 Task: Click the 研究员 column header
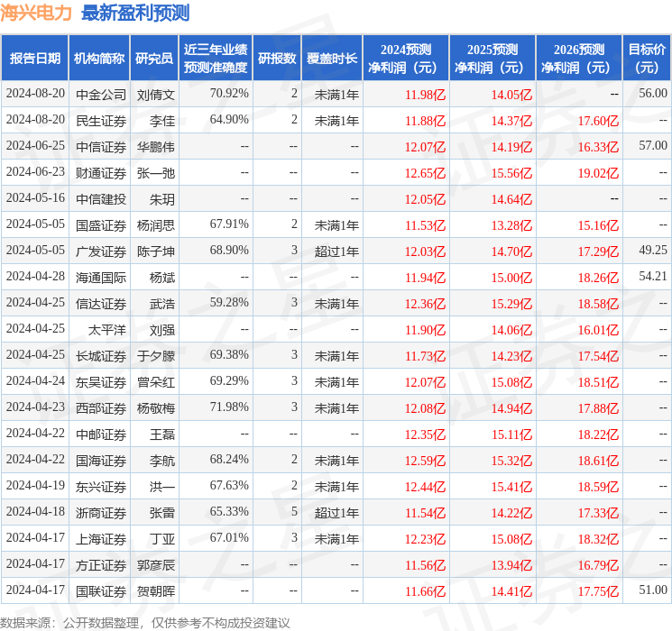tap(154, 59)
